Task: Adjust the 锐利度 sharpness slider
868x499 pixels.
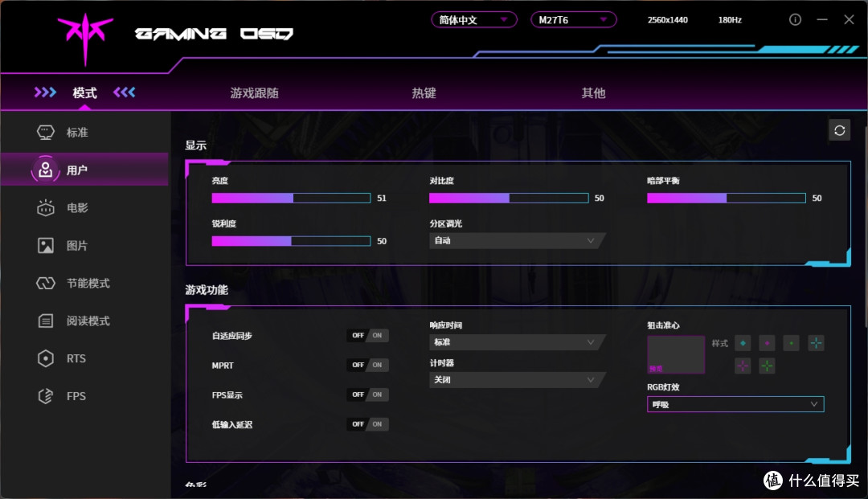Action: pyautogui.click(x=291, y=241)
